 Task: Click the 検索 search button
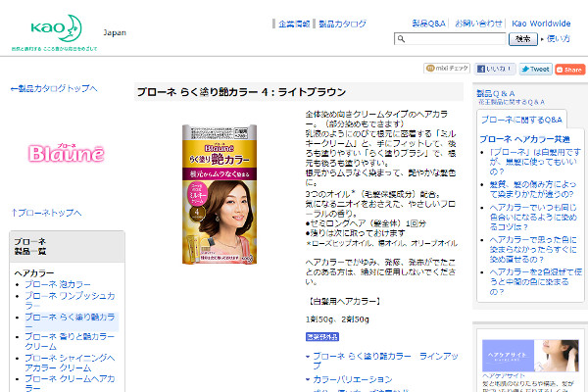pos(522,39)
